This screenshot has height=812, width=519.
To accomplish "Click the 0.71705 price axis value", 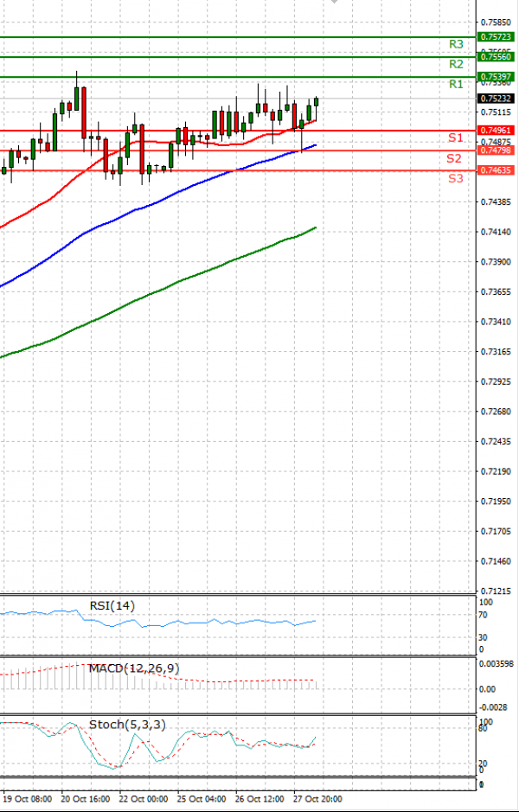I will click(496, 531).
